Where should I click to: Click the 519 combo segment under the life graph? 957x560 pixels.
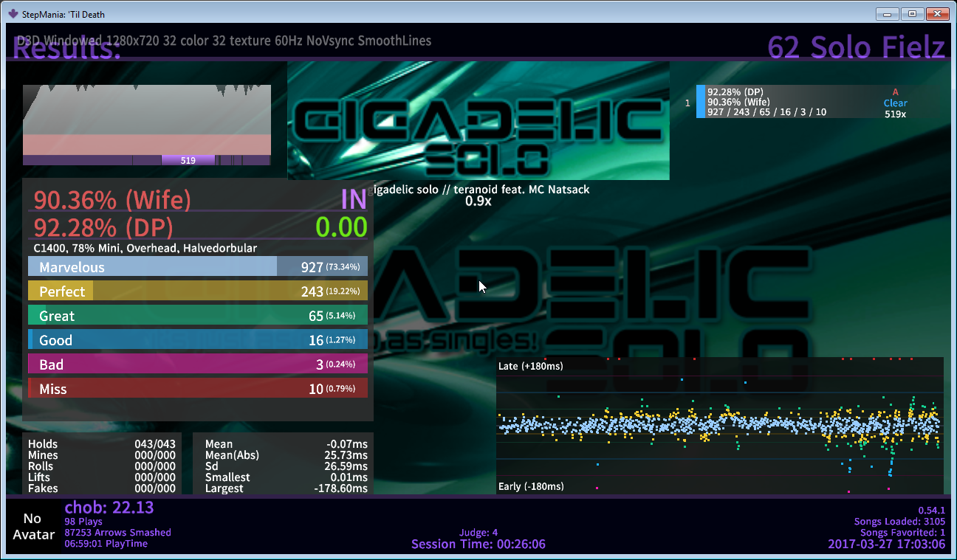click(x=188, y=160)
